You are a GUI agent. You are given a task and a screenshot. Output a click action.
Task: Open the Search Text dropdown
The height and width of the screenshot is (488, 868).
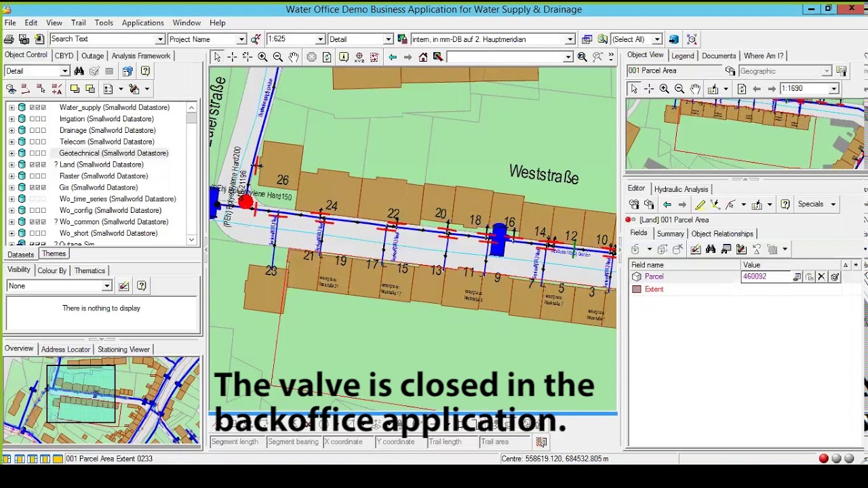pos(160,39)
